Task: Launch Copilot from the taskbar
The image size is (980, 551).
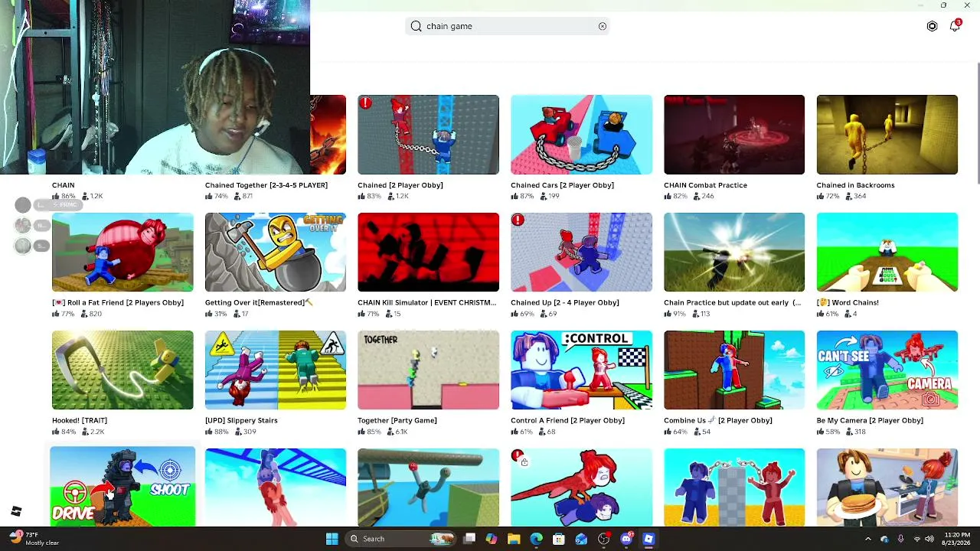Action: (492, 539)
